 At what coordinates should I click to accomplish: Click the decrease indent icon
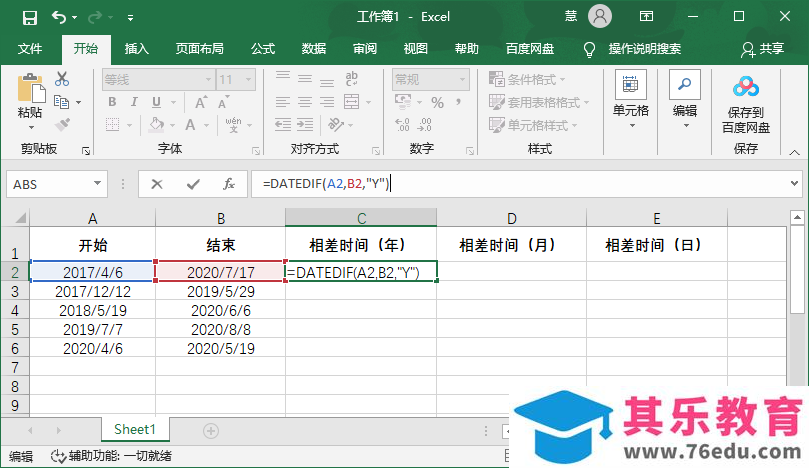(283, 124)
